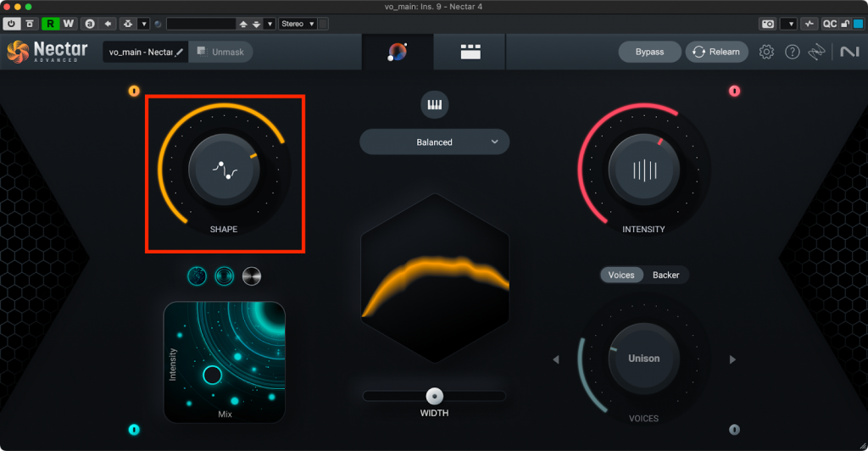The width and height of the screenshot is (868, 451).
Task: Toggle the pink Intensity power button
Action: [x=734, y=91]
